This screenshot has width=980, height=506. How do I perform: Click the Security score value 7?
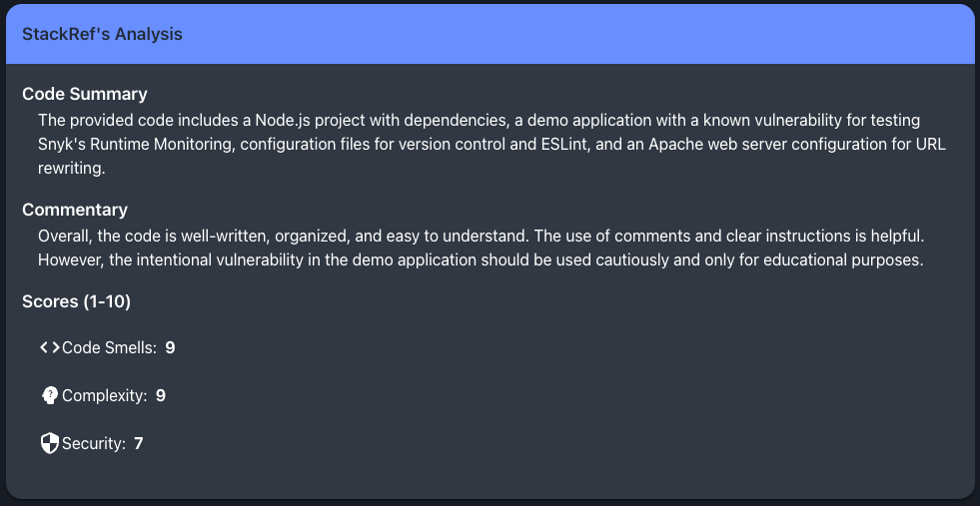click(x=139, y=443)
